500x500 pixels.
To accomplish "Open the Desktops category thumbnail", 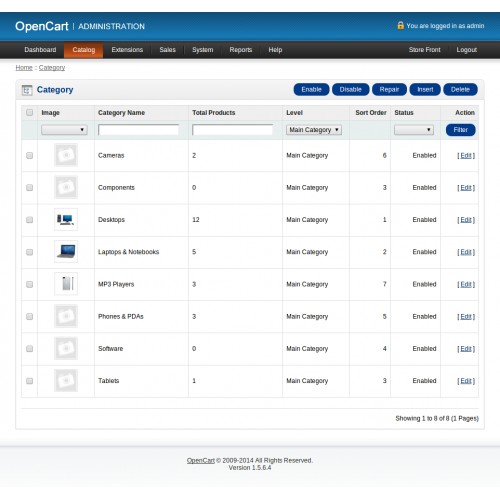I will (66, 219).
